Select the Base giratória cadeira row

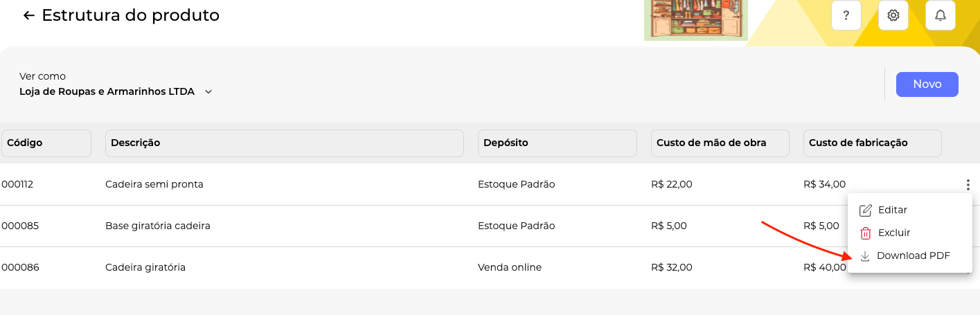[x=158, y=226]
